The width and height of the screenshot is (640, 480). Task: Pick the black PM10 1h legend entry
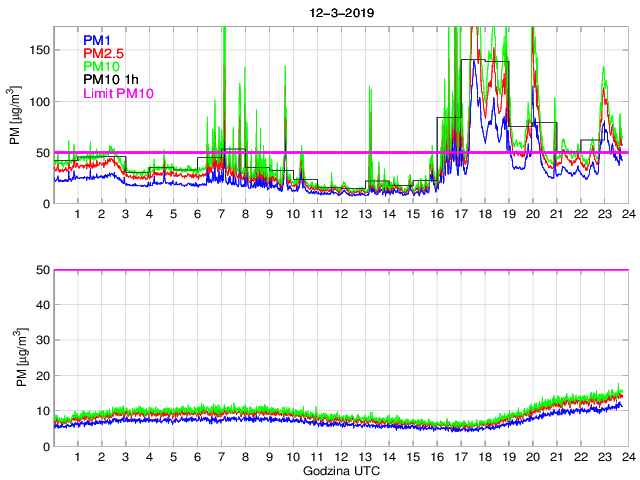tap(110, 80)
